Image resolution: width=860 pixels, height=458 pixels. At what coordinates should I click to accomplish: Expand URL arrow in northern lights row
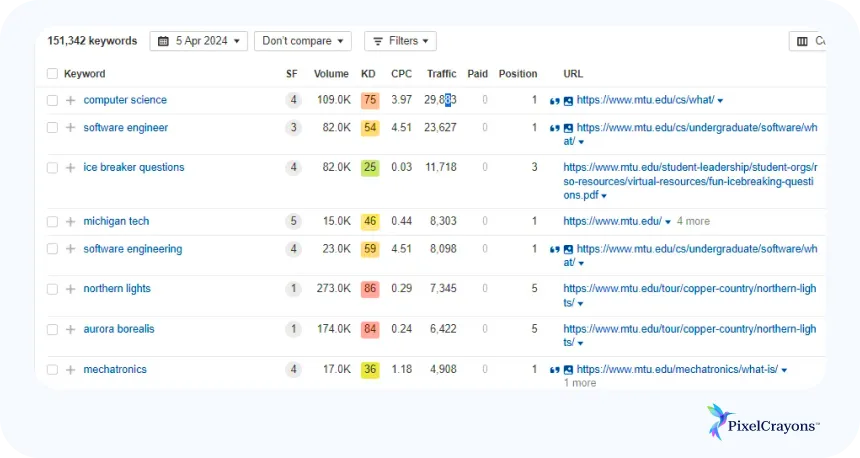click(x=580, y=303)
